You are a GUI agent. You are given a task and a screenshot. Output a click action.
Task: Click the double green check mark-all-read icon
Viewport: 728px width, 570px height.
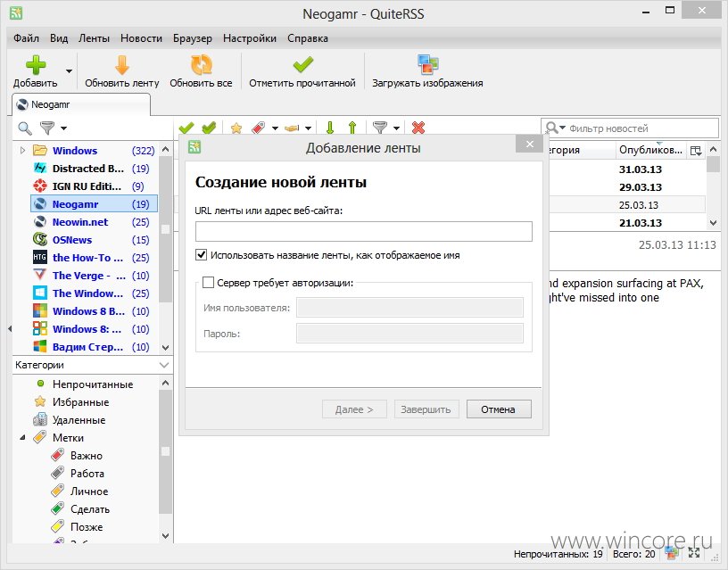[209, 128]
